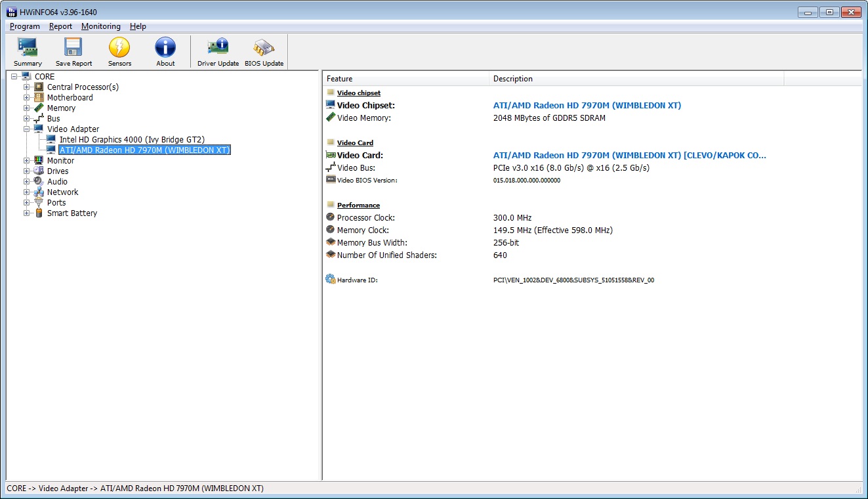868x499 pixels.
Task: Expand the Drives tree node
Action: pos(27,171)
